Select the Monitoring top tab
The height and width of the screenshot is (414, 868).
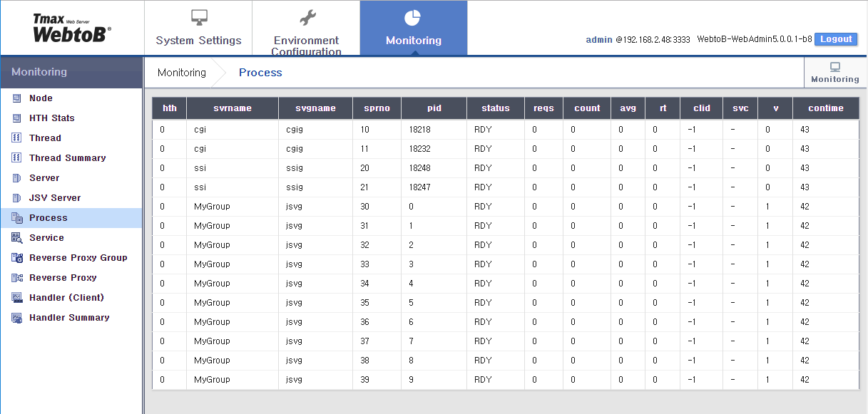[x=414, y=28]
